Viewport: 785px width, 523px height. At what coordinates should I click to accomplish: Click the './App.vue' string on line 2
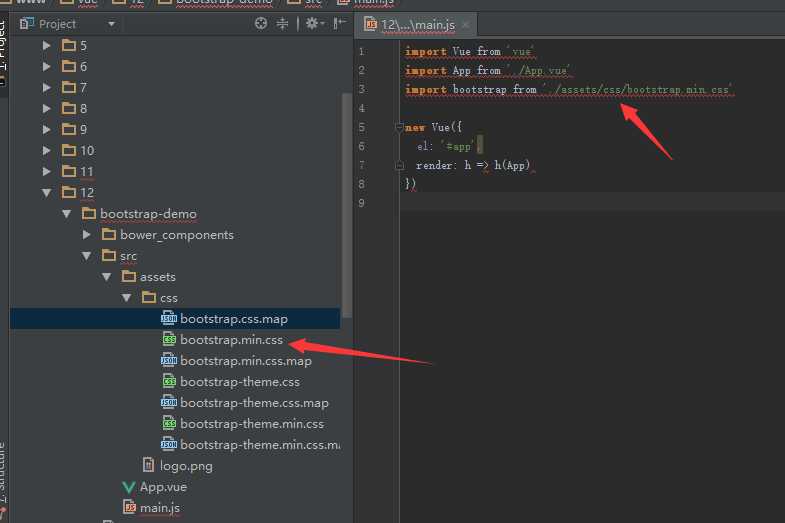click(539, 71)
